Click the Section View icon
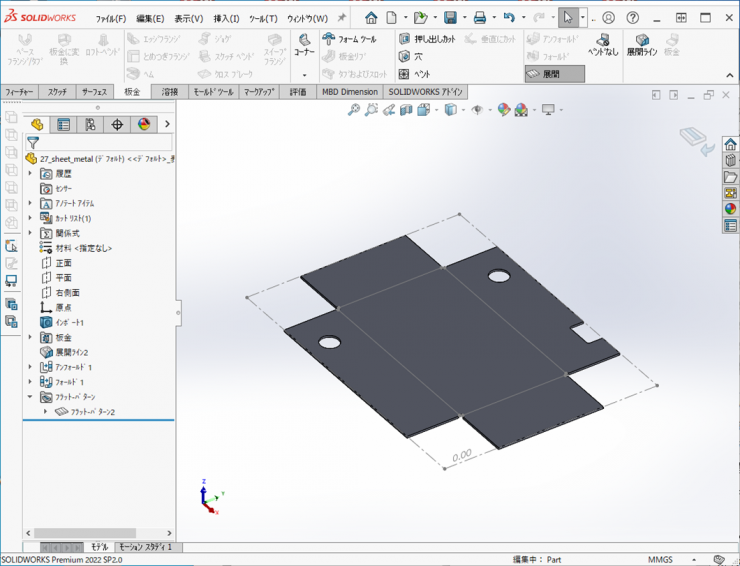The width and height of the screenshot is (740, 566). point(407,110)
